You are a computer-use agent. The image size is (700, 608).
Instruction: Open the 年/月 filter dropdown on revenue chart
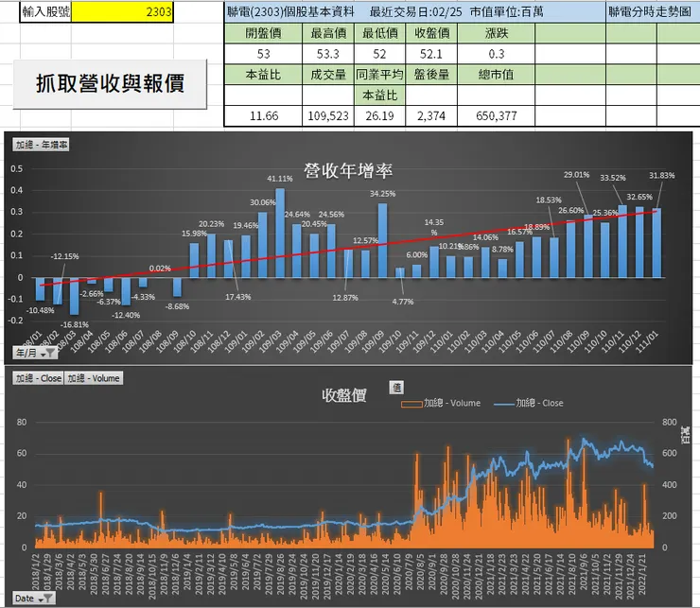(35, 353)
